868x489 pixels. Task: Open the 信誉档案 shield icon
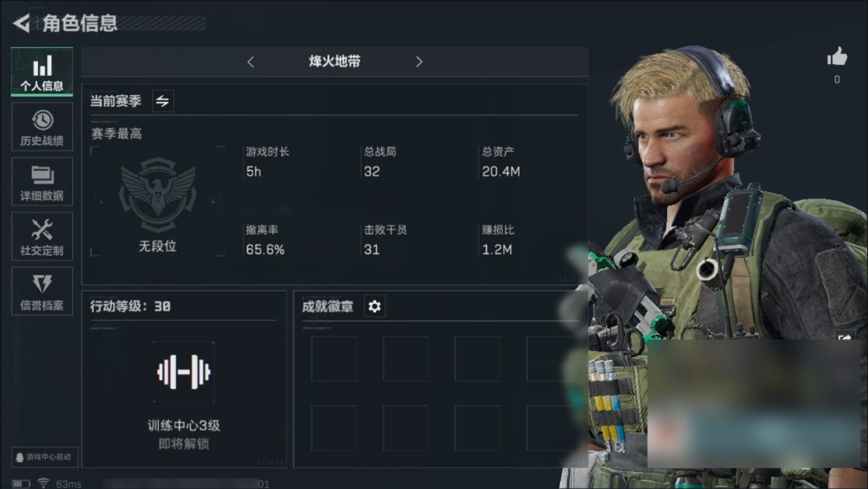click(42, 291)
